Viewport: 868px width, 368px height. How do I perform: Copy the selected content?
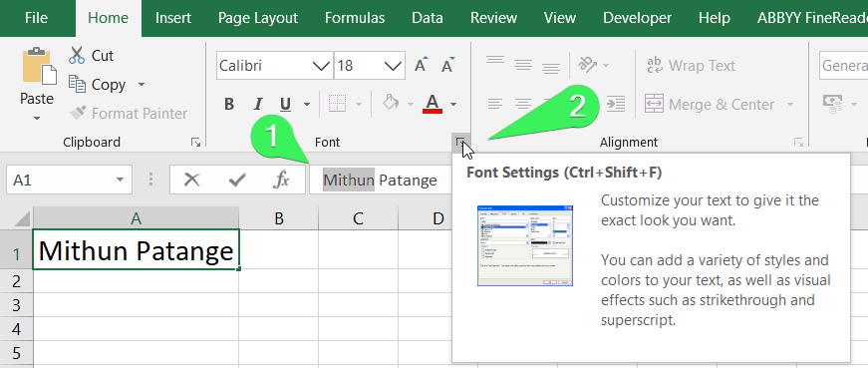tap(98, 84)
